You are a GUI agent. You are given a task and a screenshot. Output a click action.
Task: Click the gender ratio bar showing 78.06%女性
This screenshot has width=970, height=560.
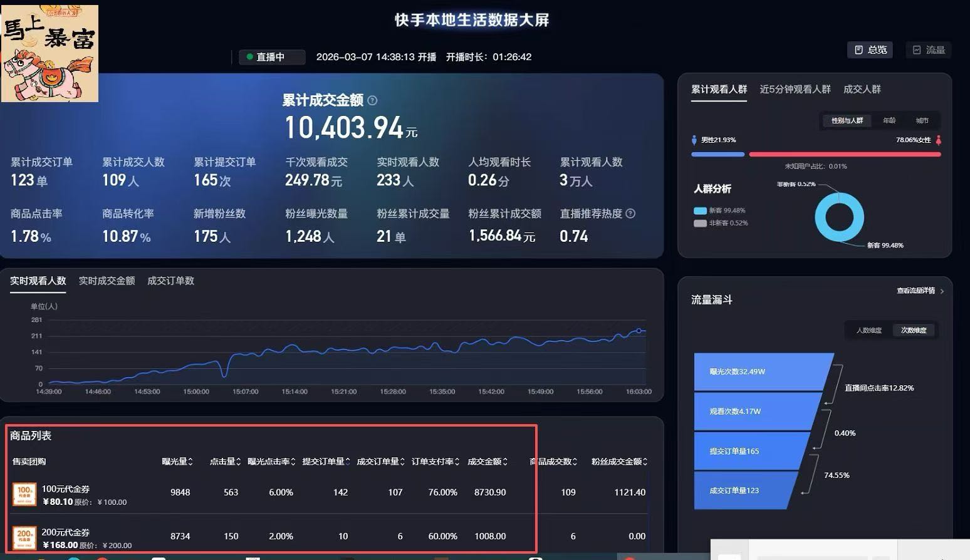click(846, 154)
